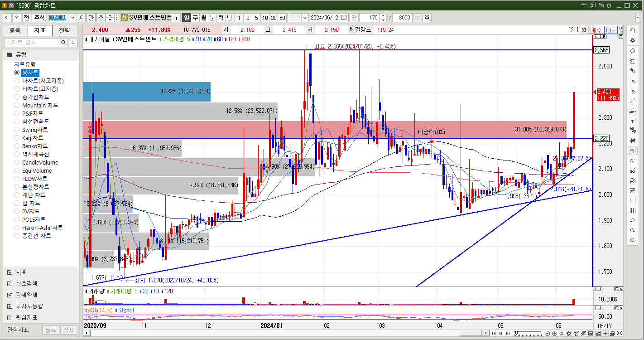Click the zoom-in plus circle icon below chart
The height and width of the screenshot is (340, 644).
coord(555,334)
